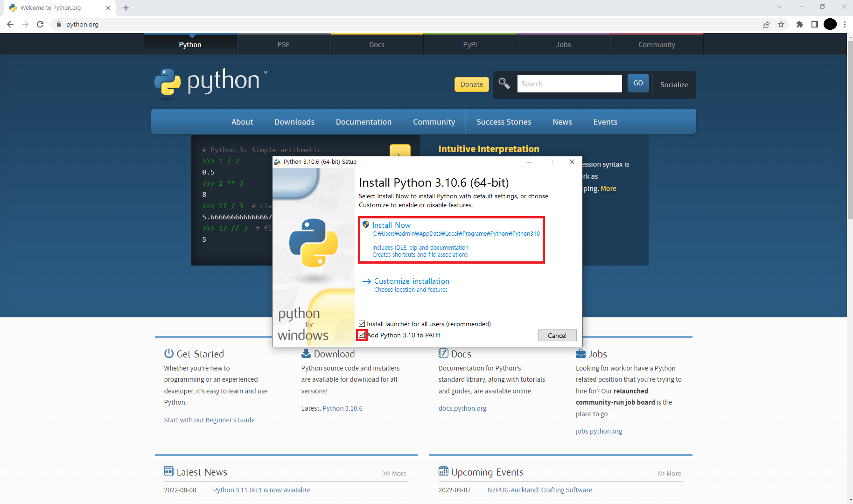View site info via the padlock icon

[59, 24]
